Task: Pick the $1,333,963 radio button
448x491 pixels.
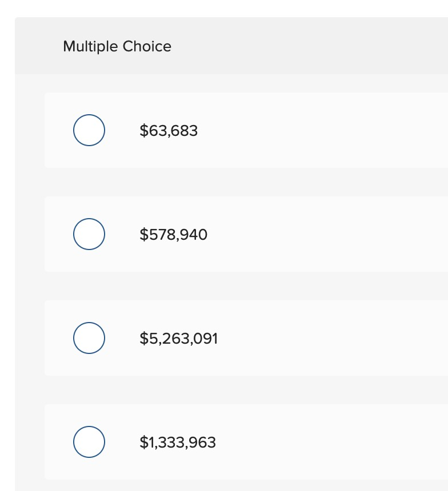Action: (x=89, y=442)
